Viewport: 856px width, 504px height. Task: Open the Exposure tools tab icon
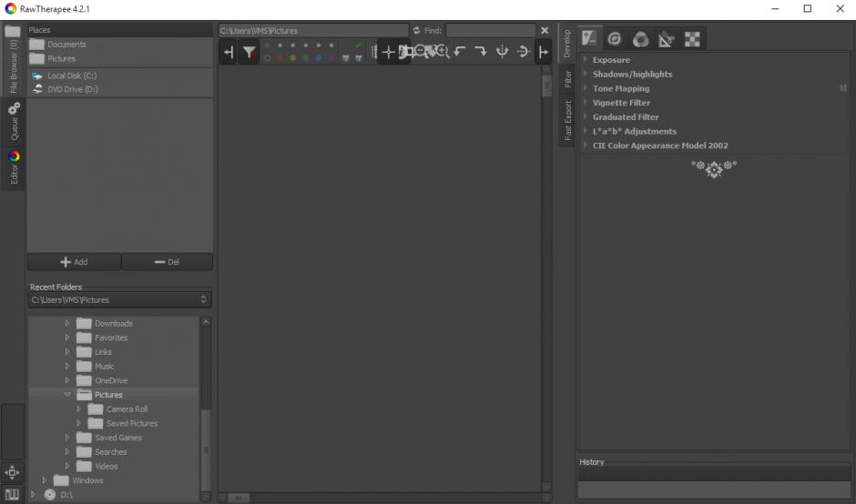pos(589,38)
